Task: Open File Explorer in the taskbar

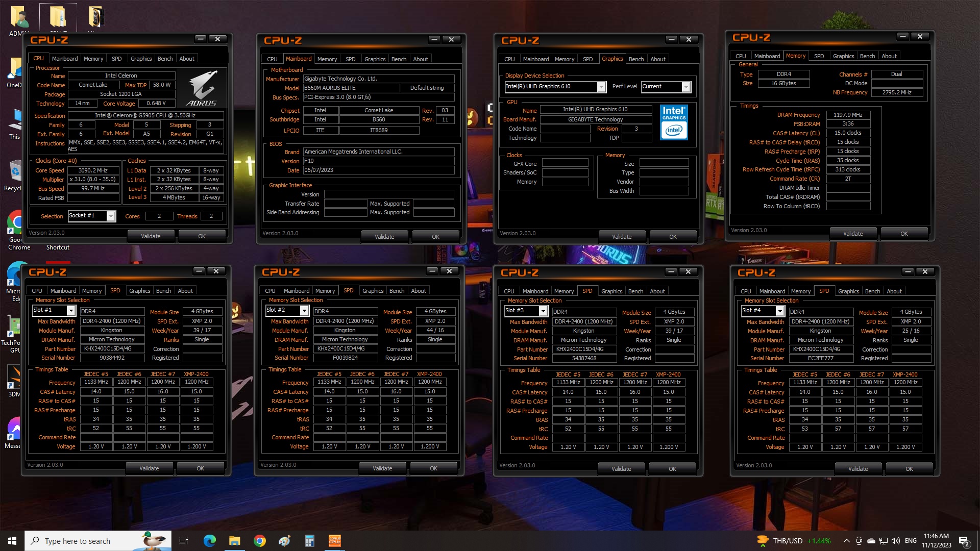Action: (x=234, y=541)
